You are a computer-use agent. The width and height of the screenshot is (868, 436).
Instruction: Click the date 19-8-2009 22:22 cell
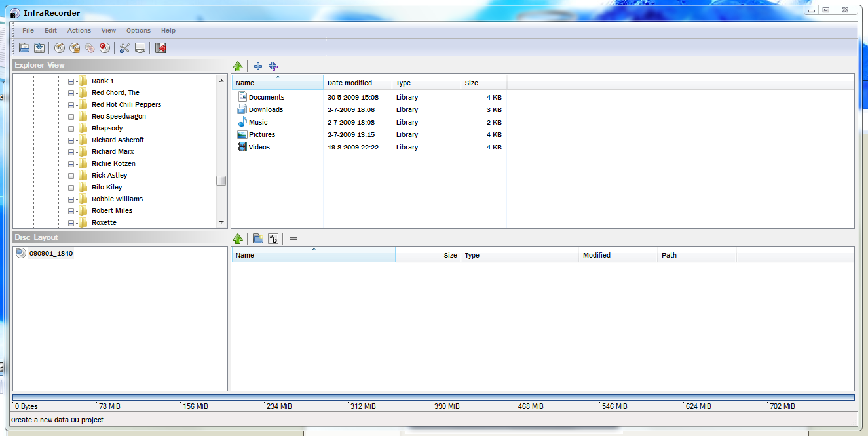tap(353, 147)
